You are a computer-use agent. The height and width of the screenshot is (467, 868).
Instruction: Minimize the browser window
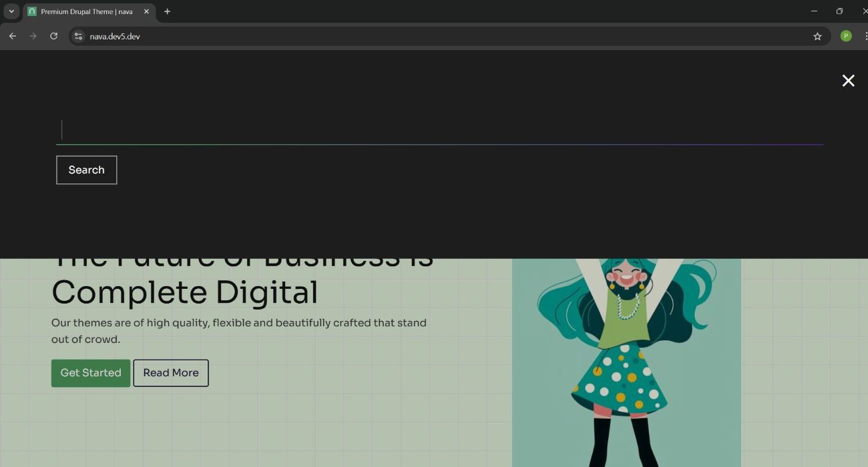[x=814, y=11]
